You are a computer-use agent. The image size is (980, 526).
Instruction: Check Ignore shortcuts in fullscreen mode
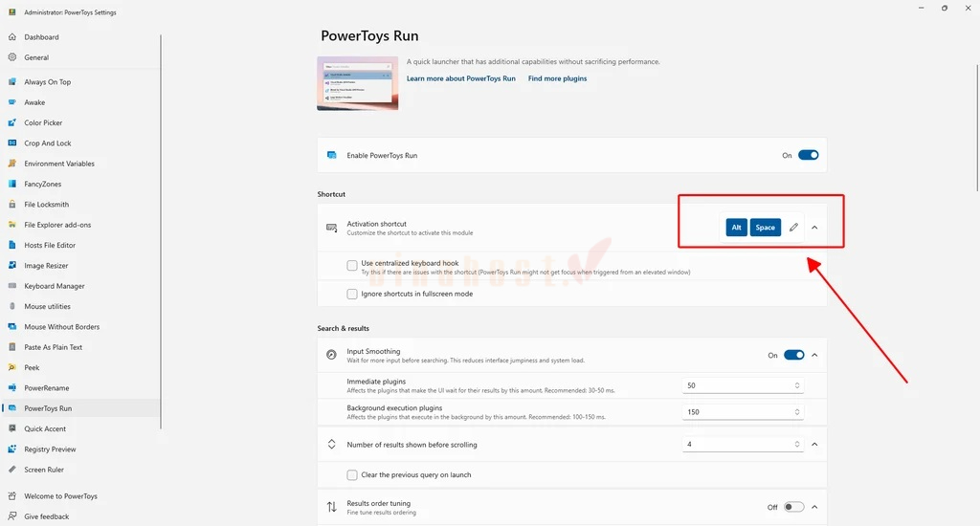pos(352,295)
